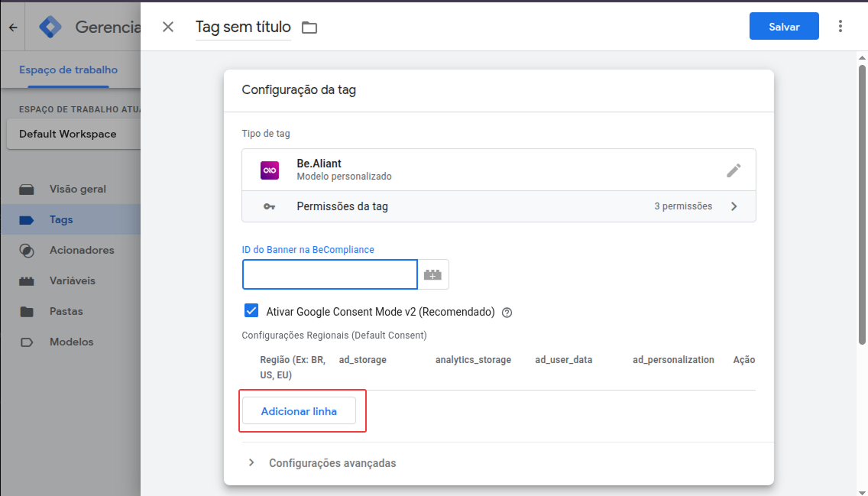The height and width of the screenshot is (496, 868).
Task: Disable Ativar Google Consent Mode v2 checkbox
Action: (x=251, y=311)
